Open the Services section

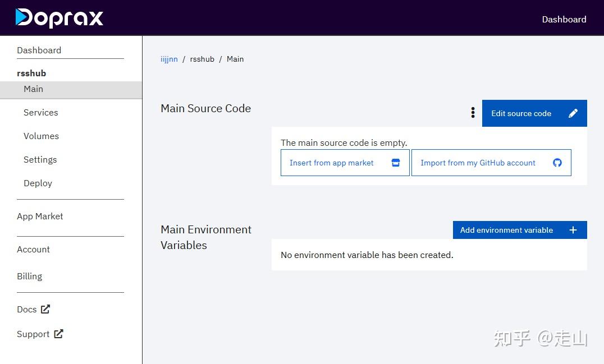41,112
